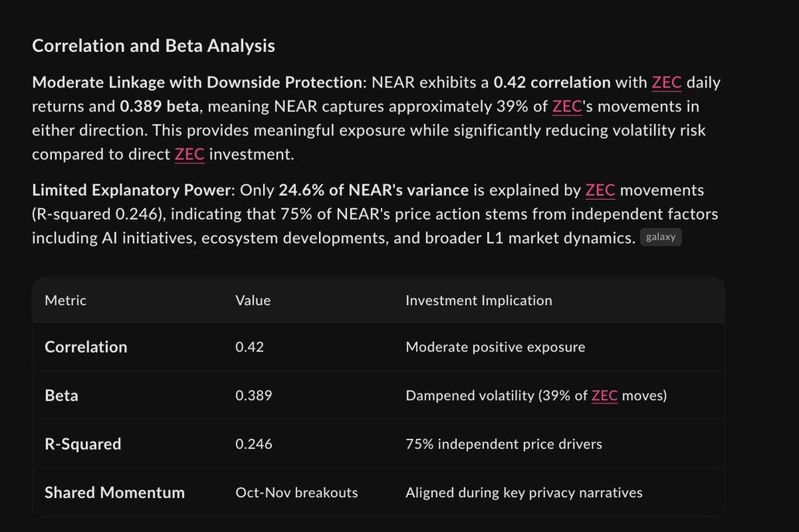The image size is (799, 532).
Task: Click the 0.389 beta value cell in the table
Action: click(x=254, y=396)
